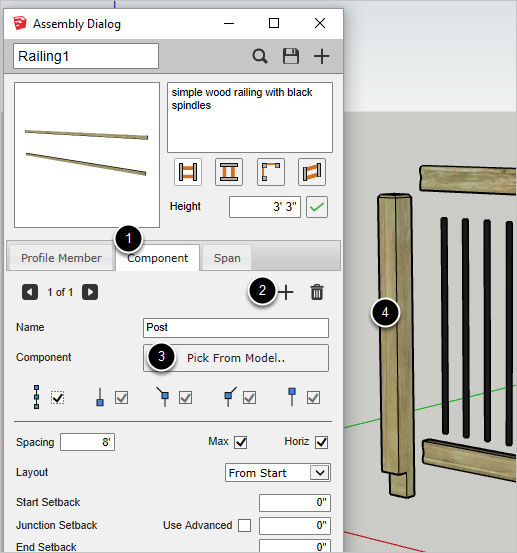Click the railing preview thumbnail
Viewport: 517px width, 553px height.
tap(87, 155)
